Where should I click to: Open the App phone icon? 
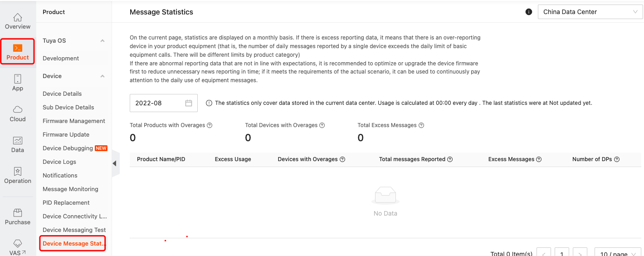[x=18, y=79]
